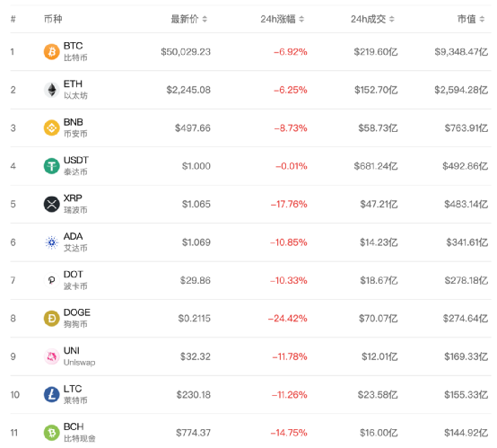Click the Cardano ADA icon
497x448 pixels.
coord(52,242)
